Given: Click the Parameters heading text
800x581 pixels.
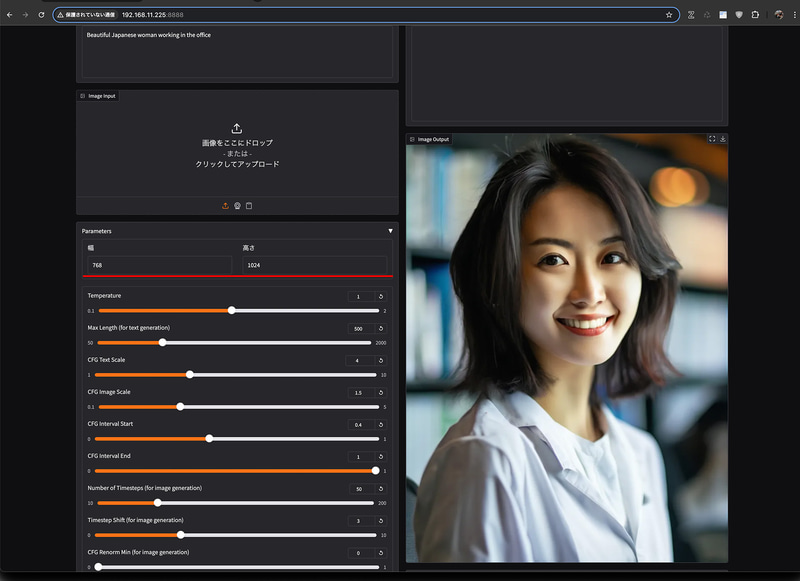Looking at the screenshot, I should pyautogui.click(x=96, y=231).
